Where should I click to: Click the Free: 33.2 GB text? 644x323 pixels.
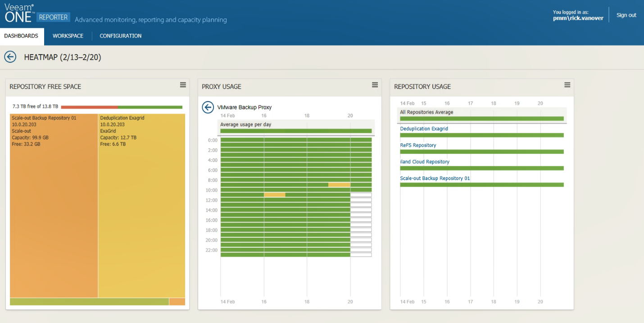pos(26,144)
